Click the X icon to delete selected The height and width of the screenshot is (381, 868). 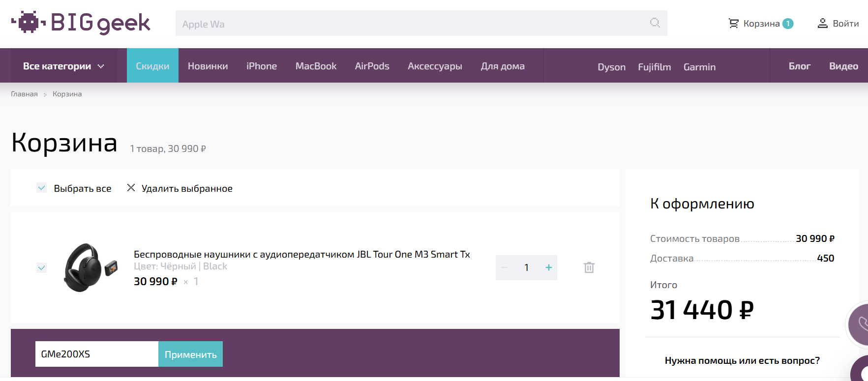point(131,188)
